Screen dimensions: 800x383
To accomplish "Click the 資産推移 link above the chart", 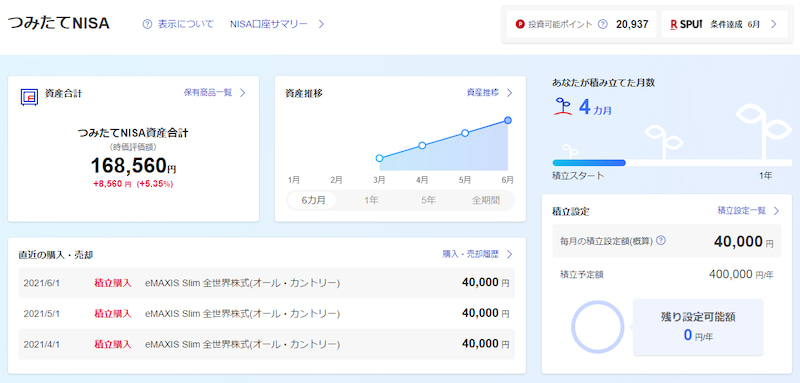I will point(483,93).
